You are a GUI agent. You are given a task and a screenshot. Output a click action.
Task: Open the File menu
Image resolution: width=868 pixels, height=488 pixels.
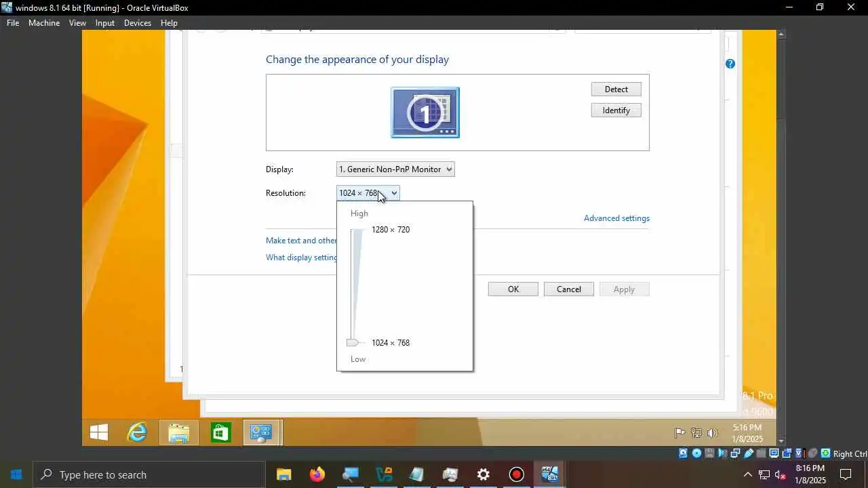coord(13,22)
